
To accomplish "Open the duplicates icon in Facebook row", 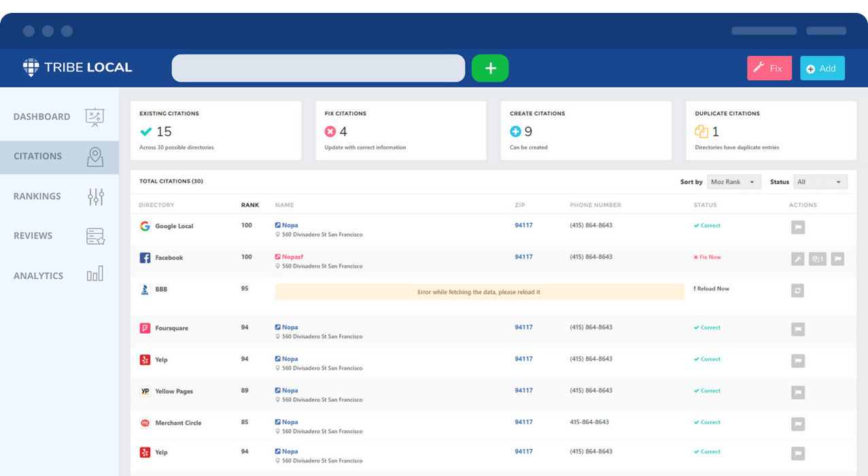I will [x=818, y=259].
